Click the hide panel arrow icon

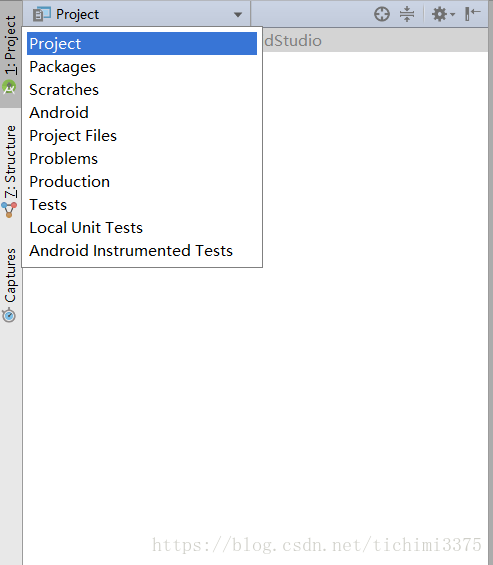click(x=472, y=14)
